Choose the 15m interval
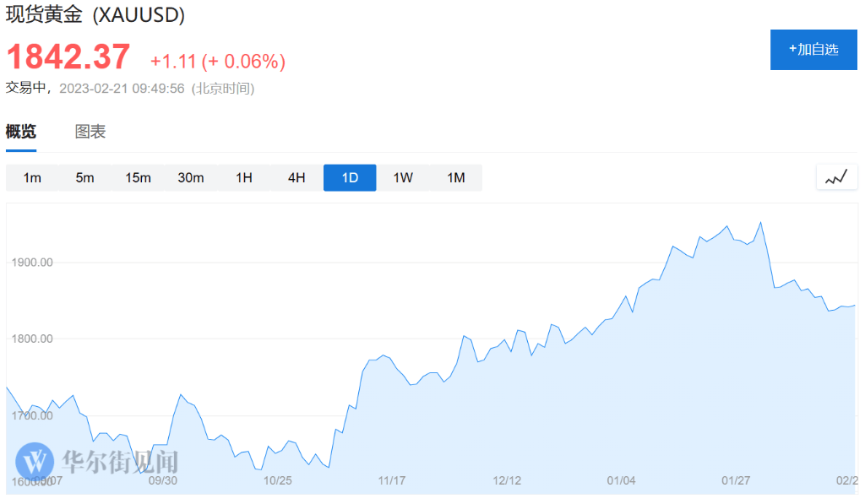 coord(138,177)
